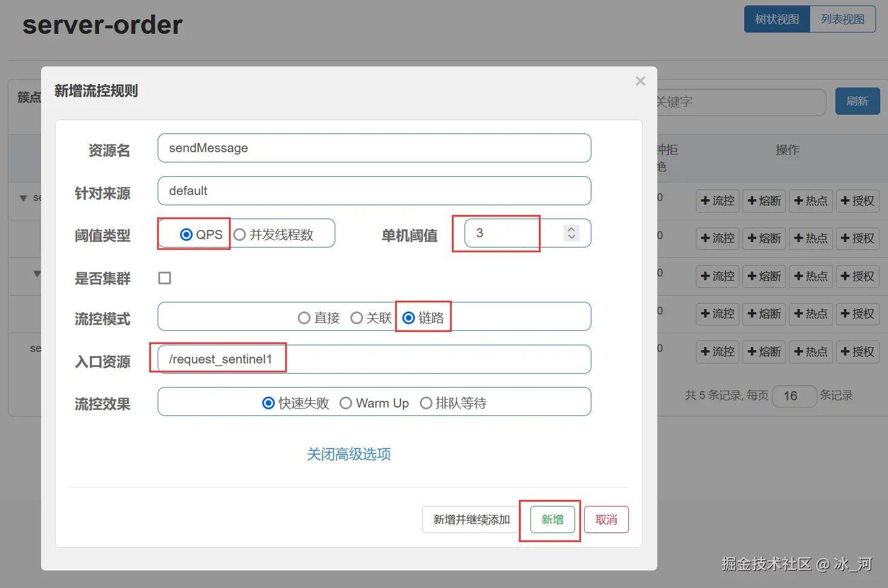Select the 链路 flow mode radio
888x588 pixels.
(408, 318)
